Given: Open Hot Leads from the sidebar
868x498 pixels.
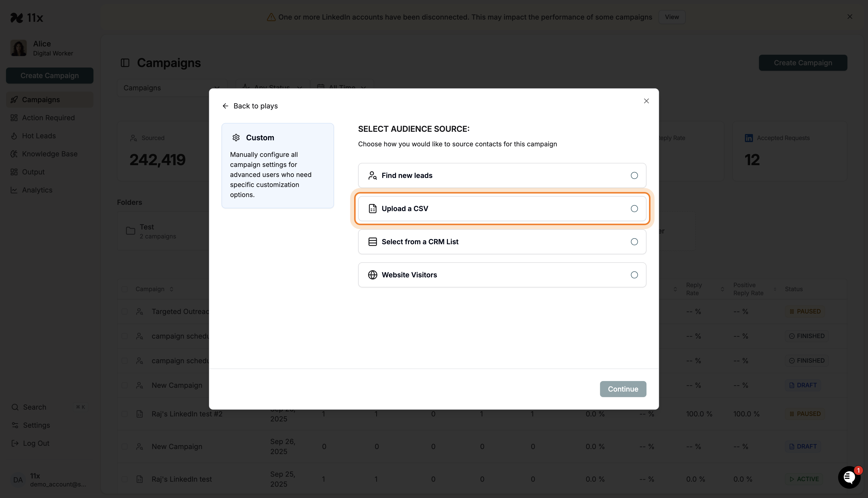Looking at the screenshot, I should click(x=39, y=136).
